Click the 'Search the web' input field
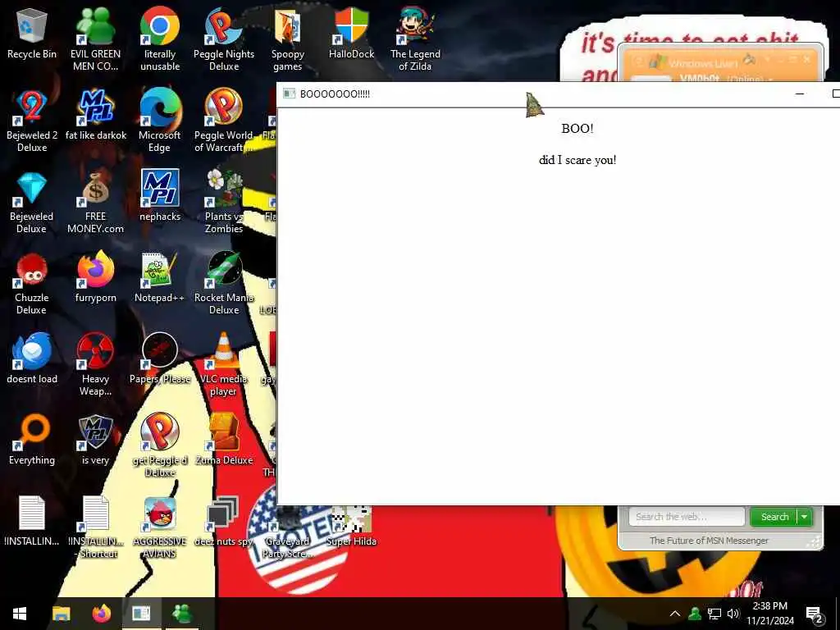Screen dimensions: 840x630 [x=686, y=517]
